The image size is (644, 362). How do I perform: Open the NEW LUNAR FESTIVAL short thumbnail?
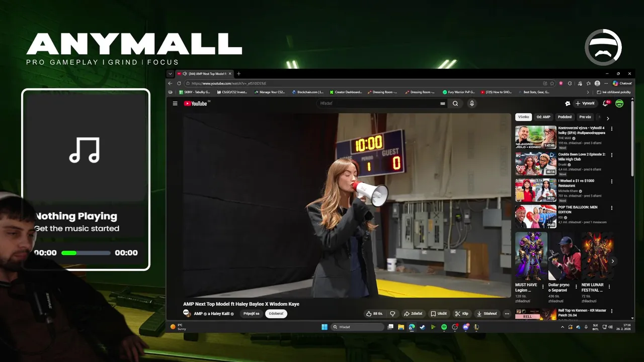(597, 256)
